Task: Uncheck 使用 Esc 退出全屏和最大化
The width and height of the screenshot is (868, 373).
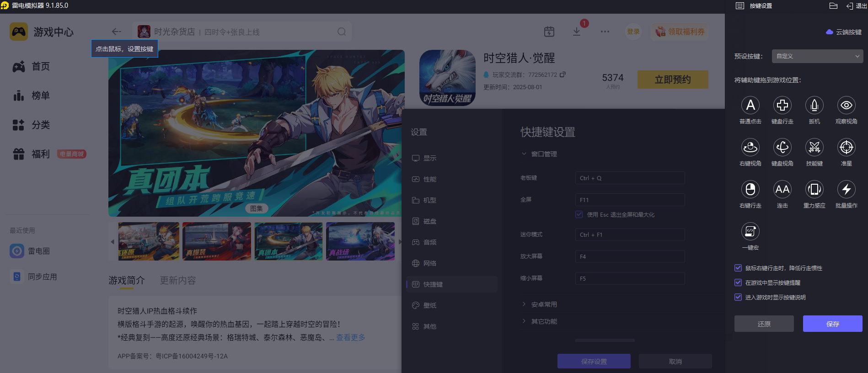Action: pyautogui.click(x=579, y=214)
